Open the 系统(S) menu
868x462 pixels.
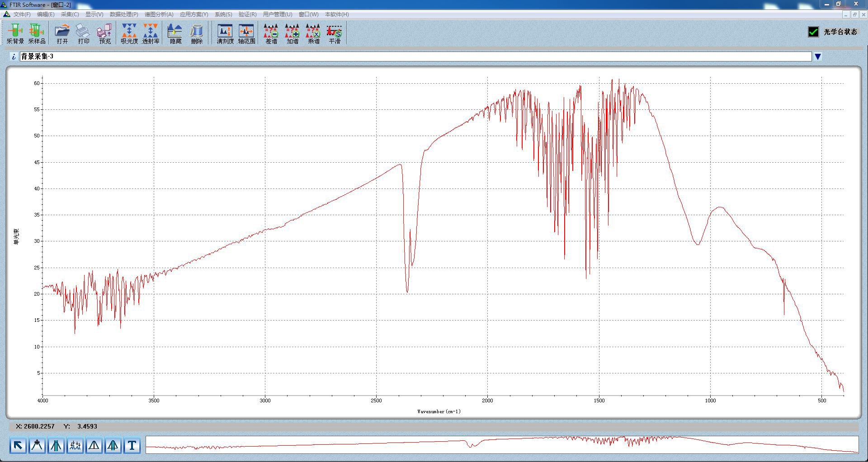coord(223,14)
